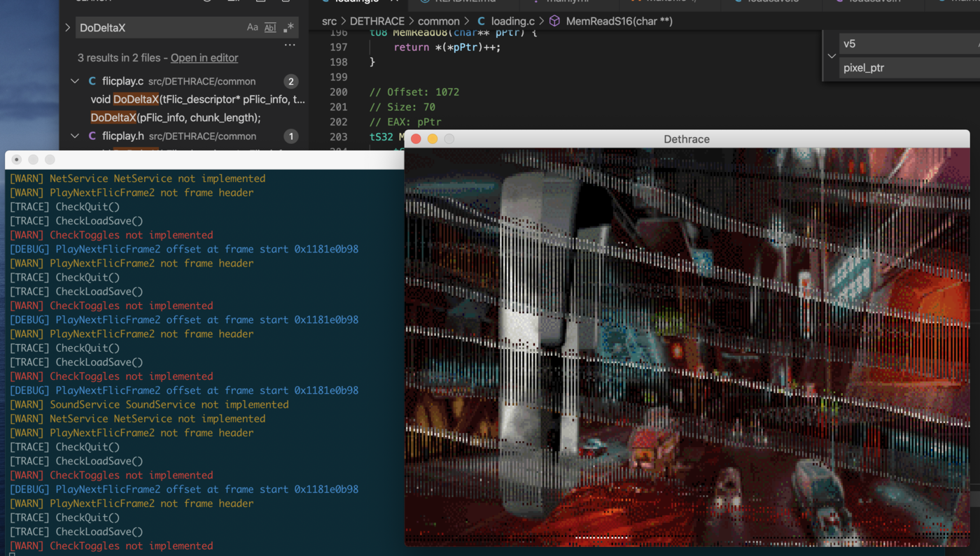This screenshot has width=980, height=556.
Task: Click the '// Offset: 1072' comment
Action: (414, 92)
